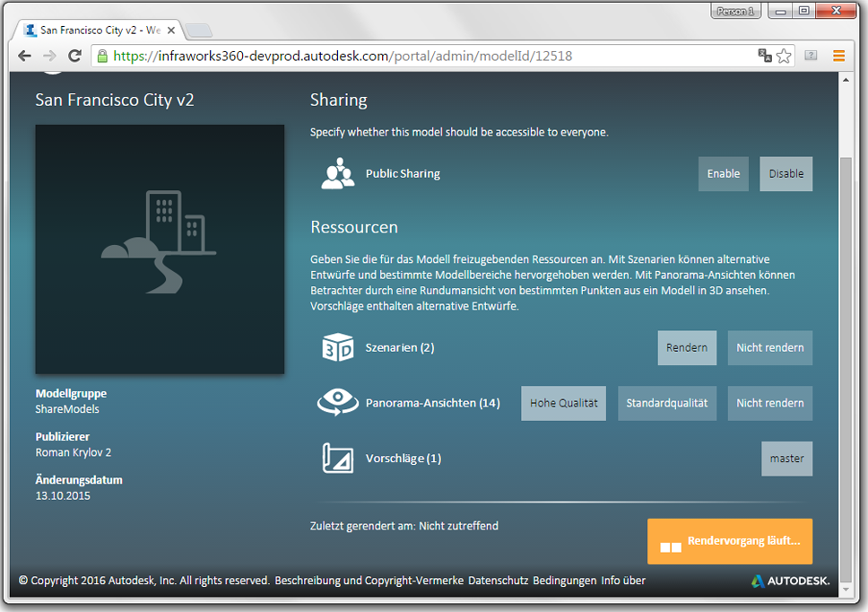Open the Chrome hamburger menu

838,56
